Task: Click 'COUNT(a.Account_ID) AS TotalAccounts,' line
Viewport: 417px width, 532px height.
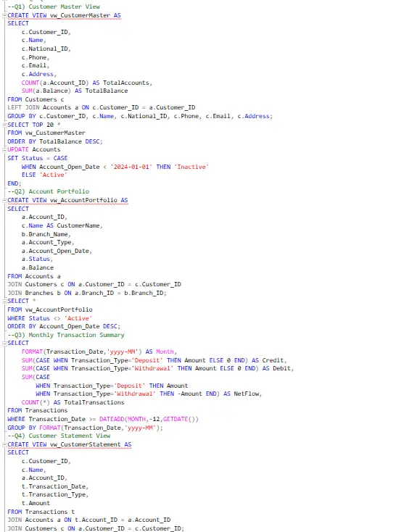Action: pyautogui.click(x=87, y=83)
